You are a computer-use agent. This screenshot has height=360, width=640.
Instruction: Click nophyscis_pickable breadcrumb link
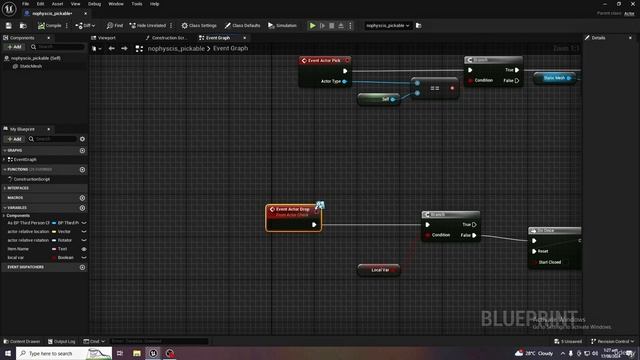(176, 49)
